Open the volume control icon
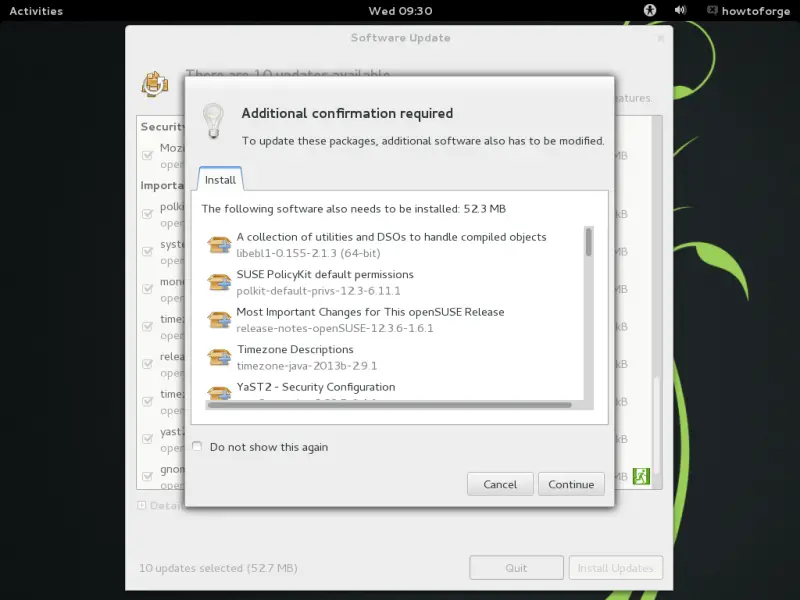 point(680,10)
